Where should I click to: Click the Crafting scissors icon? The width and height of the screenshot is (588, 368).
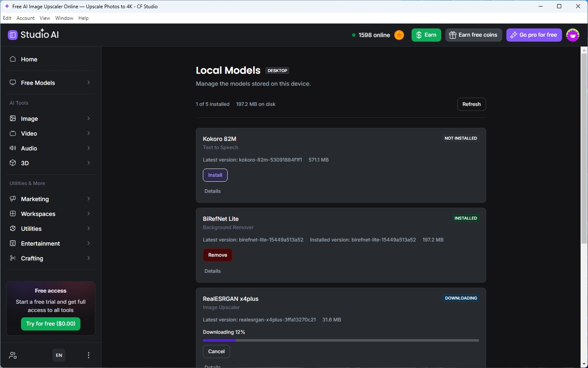(x=13, y=258)
